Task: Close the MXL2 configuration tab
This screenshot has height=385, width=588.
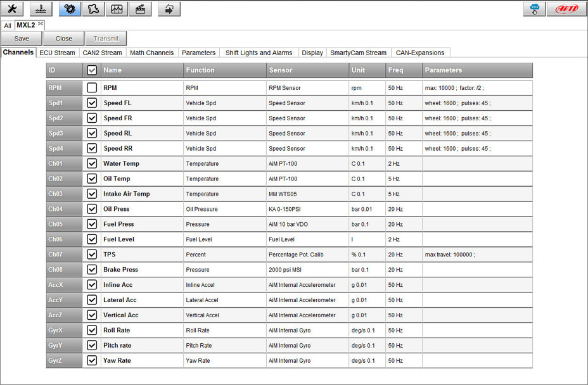Action: pyautogui.click(x=41, y=24)
